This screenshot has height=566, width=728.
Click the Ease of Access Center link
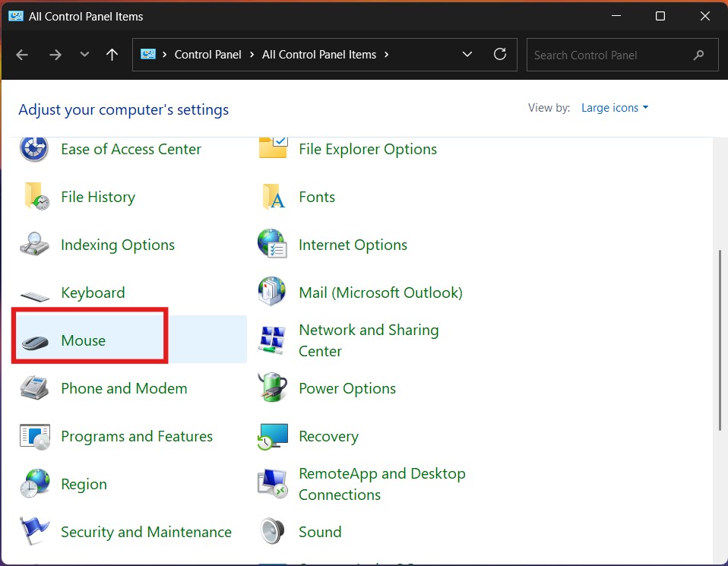131,149
